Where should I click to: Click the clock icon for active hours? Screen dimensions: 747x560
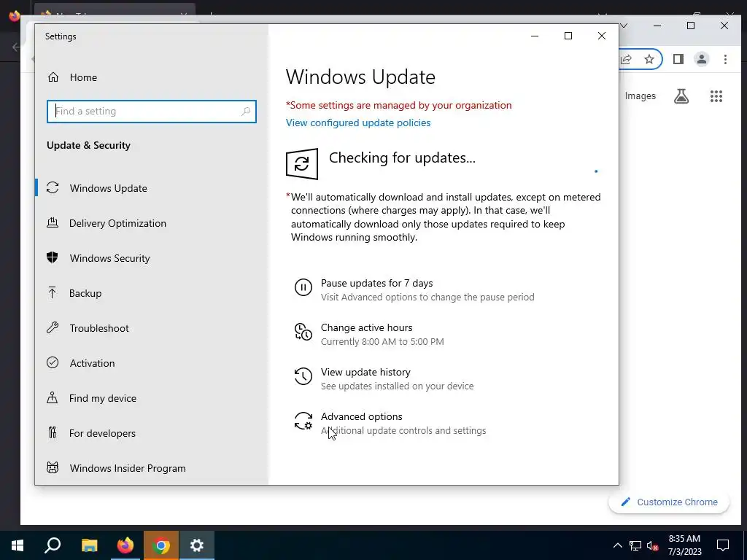[x=303, y=332]
